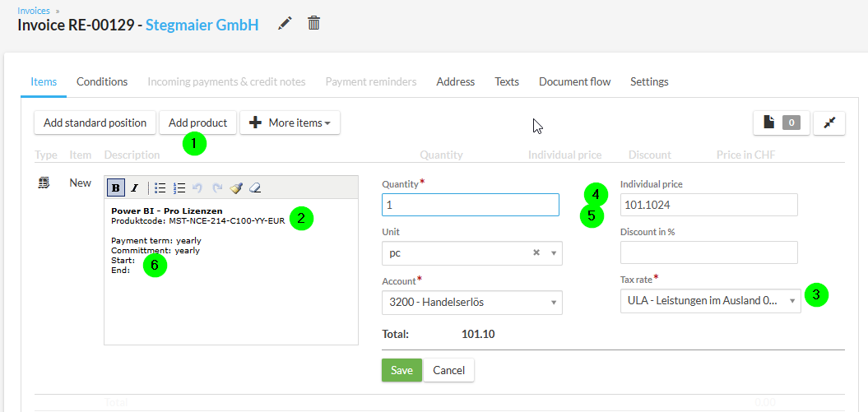
Task: Click the 'Payment term: yearly' line
Action: [x=156, y=241]
